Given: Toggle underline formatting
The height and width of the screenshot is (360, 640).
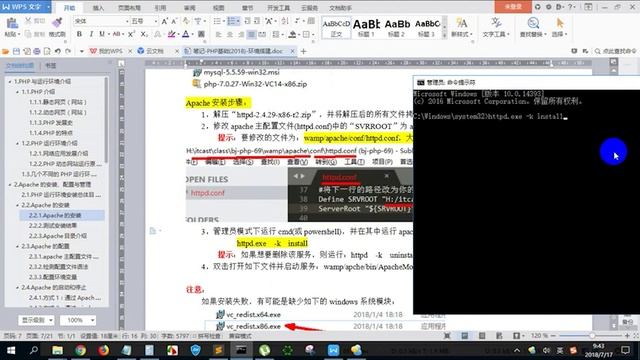Looking at the screenshot, I should pos(102,34).
